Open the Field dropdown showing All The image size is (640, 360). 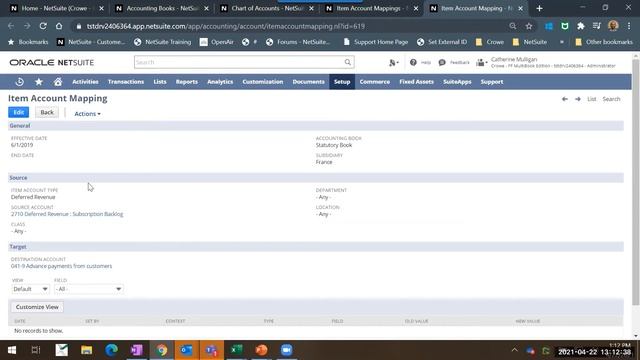point(89,289)
